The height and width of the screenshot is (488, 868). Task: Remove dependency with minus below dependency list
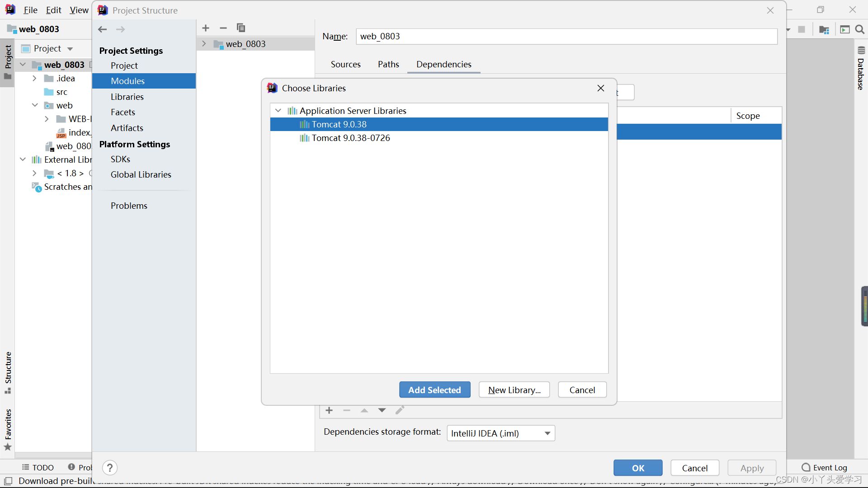click(347, 410)
